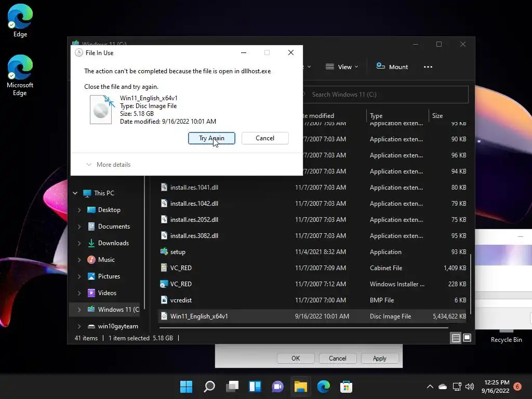Image resolution: width=532 pixels, height=399 pixels.
Task: Click the volume speaker tray icon
Action: coord(470,387)
